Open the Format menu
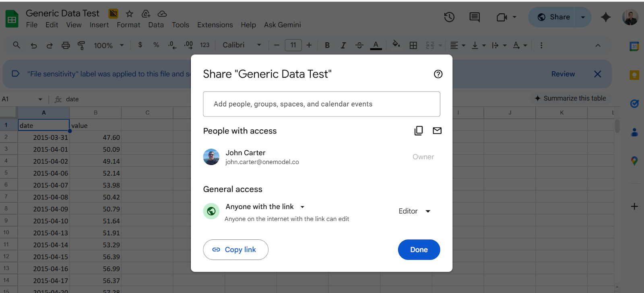This screenshot has width=644, height=293. (x=128, y=25)
